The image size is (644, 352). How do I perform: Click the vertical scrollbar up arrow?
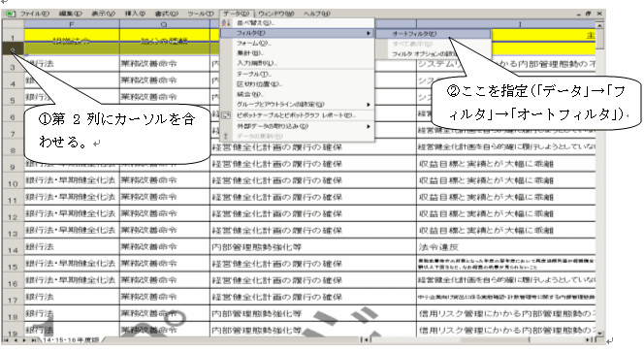click(599, 25)
